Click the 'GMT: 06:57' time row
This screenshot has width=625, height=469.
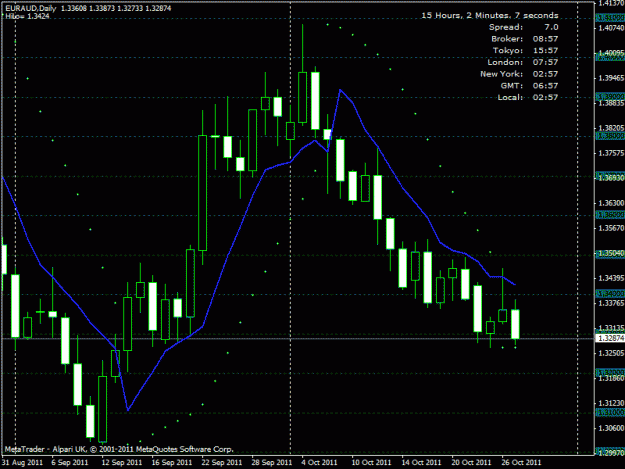point(529,86)
